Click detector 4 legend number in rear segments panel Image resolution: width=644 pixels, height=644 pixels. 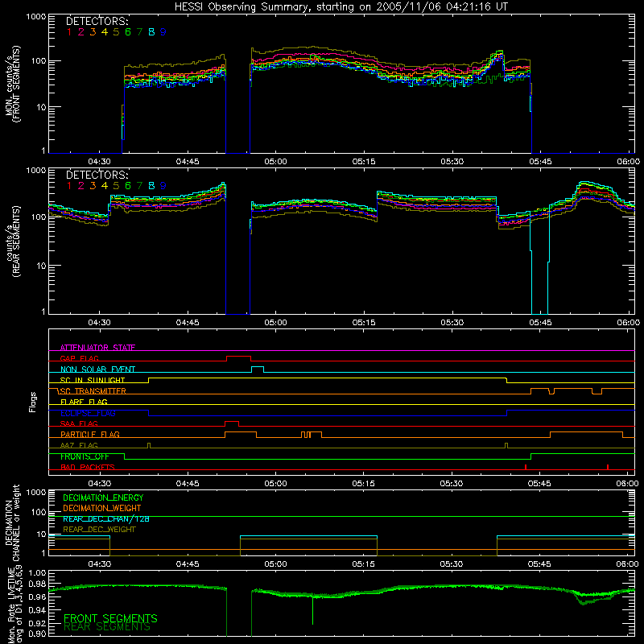click(105, 186)
